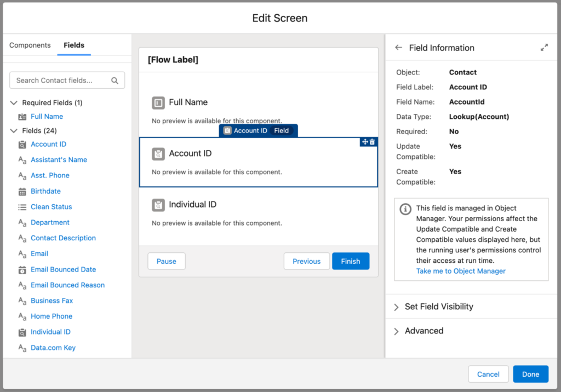
Task: Open the Take me to Object Manager link
Action: tap(461, 271)
